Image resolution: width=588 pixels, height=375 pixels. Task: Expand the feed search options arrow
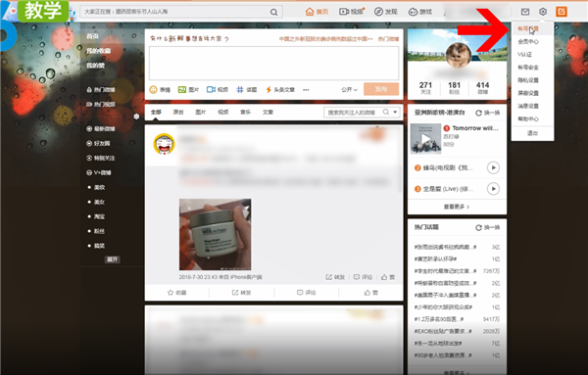click(x=395, y=112)
